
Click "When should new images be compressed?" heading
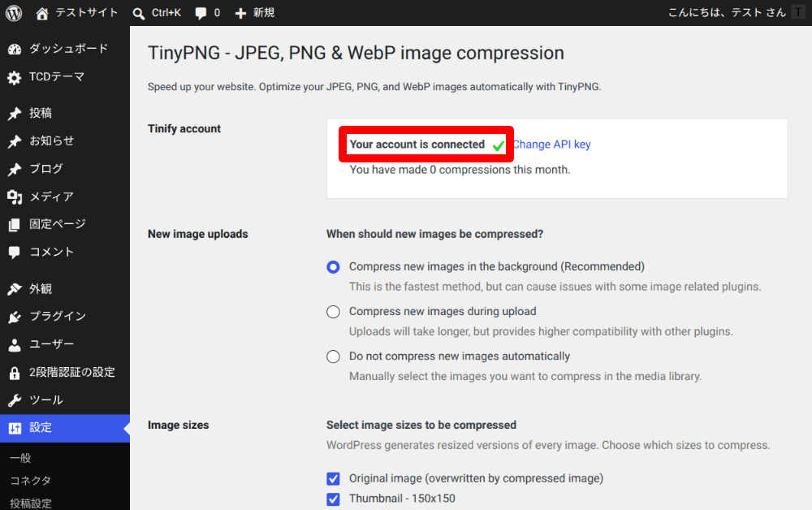[x=434, y=234]
